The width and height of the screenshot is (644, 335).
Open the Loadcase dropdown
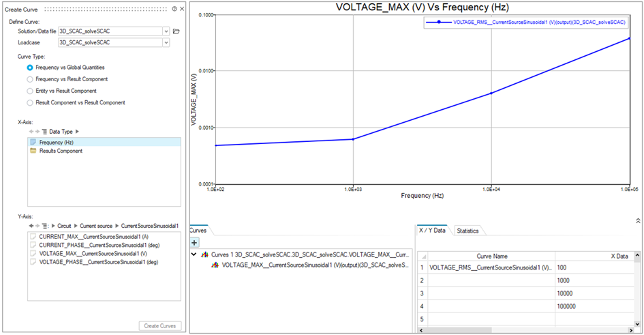pos(166,42)
